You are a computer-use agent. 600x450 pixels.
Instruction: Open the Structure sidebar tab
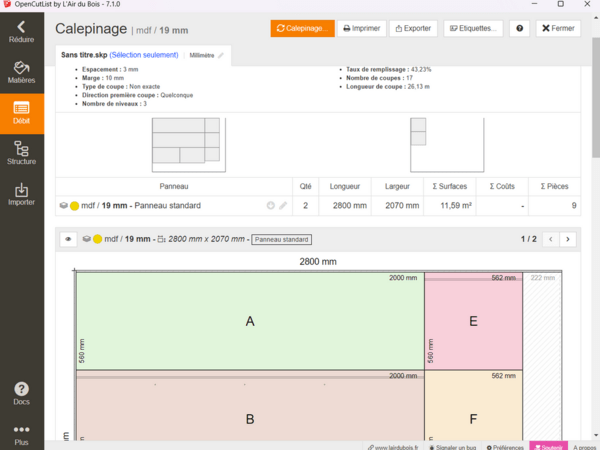[21, 154]
